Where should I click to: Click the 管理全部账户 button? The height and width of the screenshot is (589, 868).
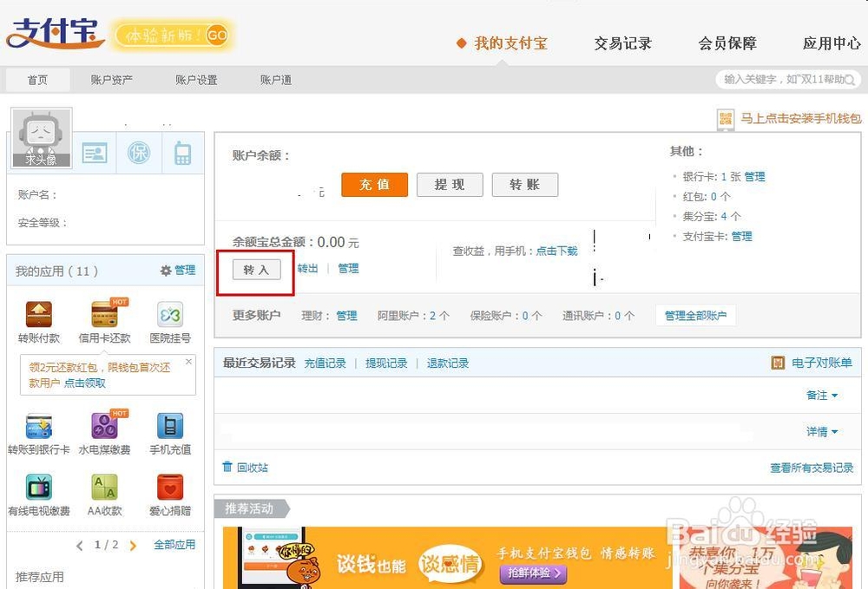tap(696, 316)
